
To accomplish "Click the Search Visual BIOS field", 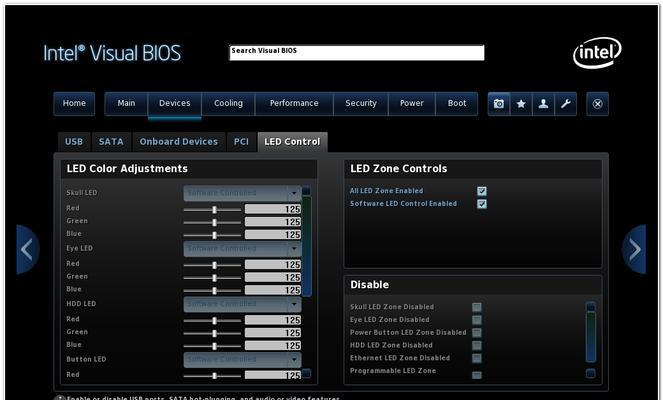I will coord(357,53).
